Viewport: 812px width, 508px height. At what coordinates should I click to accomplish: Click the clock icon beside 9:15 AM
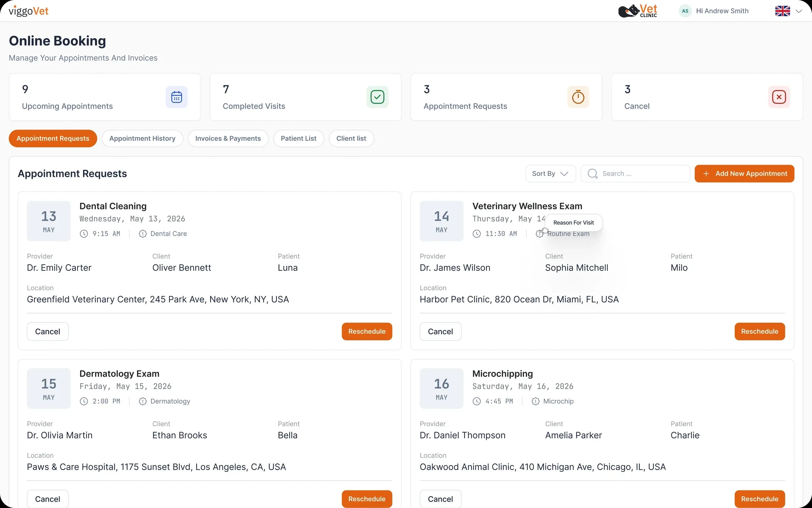point(84,234)
